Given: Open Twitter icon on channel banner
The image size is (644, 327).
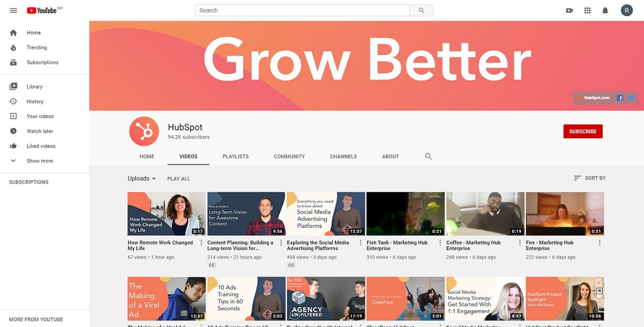Looking at the screenshot, I should tap(631, 98).
